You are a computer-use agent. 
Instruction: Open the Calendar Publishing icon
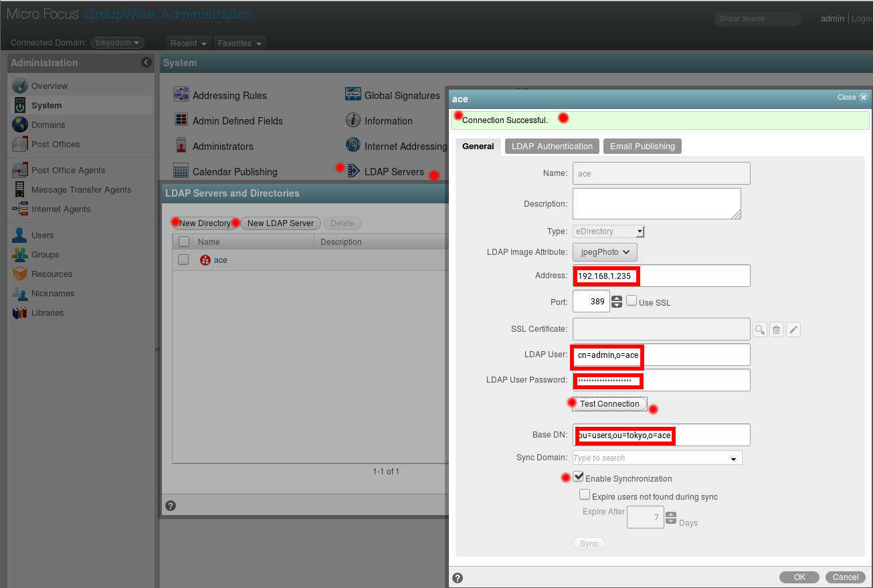(x=181, y=171)
